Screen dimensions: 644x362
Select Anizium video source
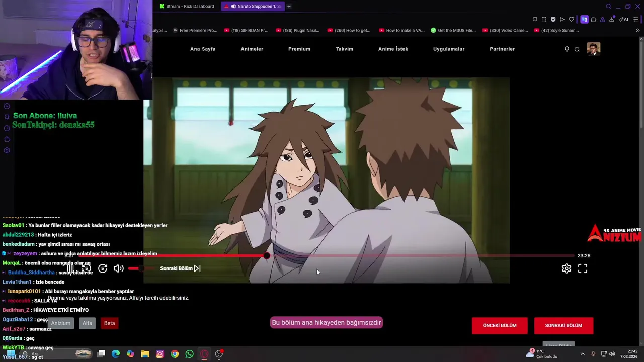61,323
